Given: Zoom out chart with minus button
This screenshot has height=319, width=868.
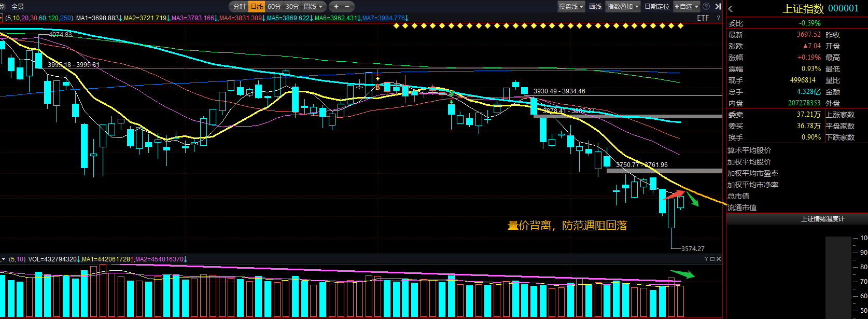Looking at the screenshot, I should click(x=347, y=7).
